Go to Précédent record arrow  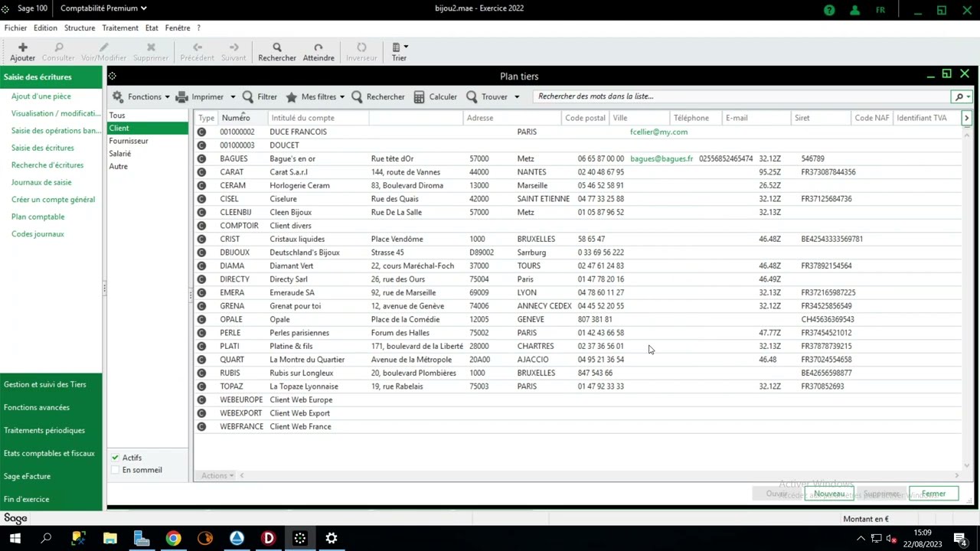(x=198, y=47)
